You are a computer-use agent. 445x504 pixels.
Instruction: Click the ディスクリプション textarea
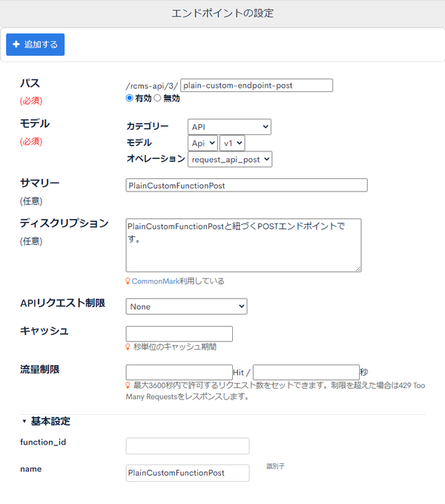click(244, 245)
